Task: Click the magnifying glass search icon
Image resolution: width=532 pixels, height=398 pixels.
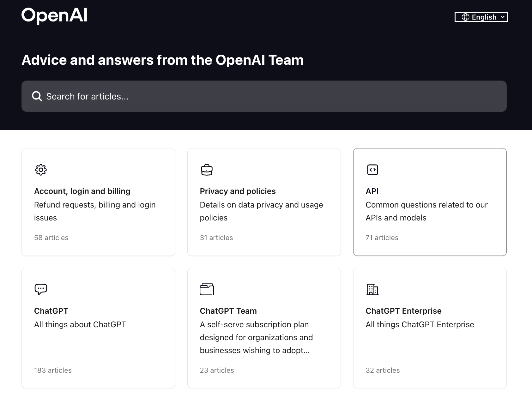Action: [37, 96]
